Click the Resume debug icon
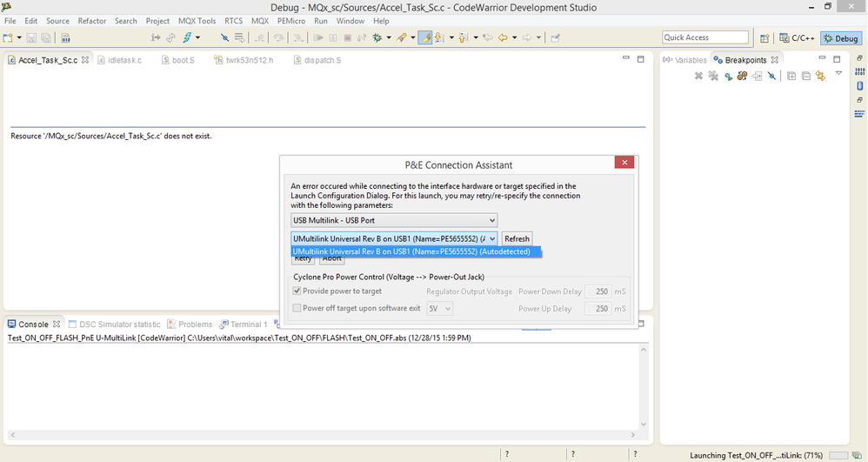The height and width of the screenshot is (462, 868). [317, 37]
